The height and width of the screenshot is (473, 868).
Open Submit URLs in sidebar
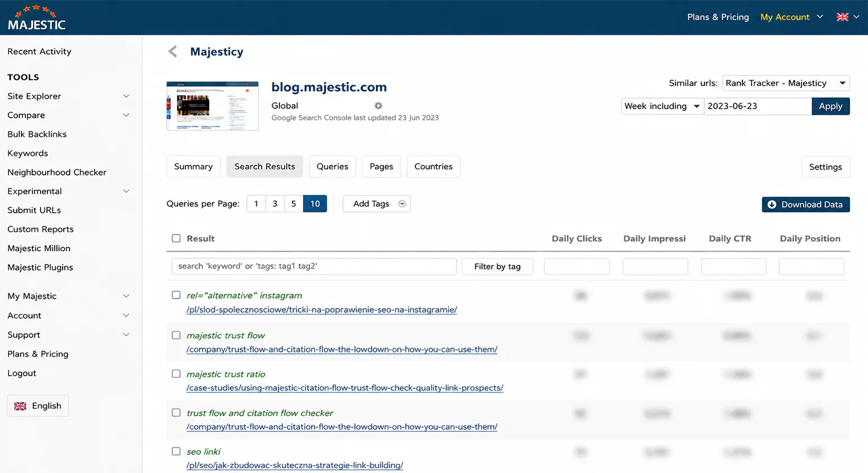point(34,210)
